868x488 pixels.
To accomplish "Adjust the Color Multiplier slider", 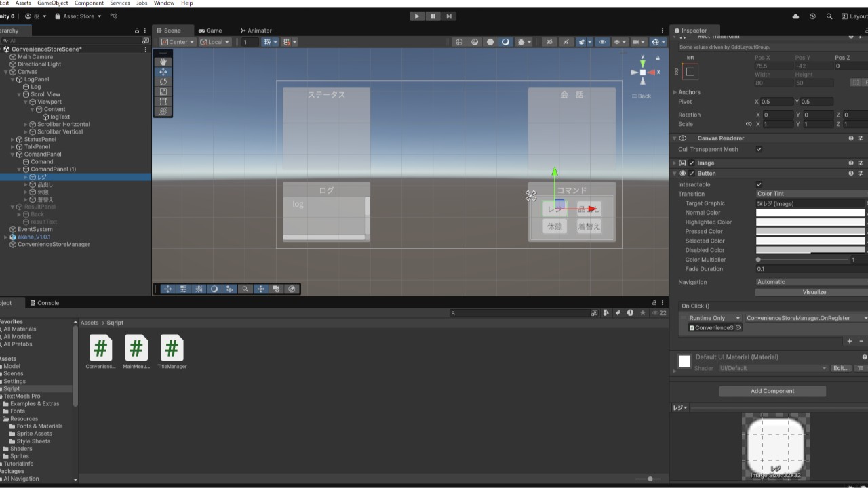I will (803, 260).
